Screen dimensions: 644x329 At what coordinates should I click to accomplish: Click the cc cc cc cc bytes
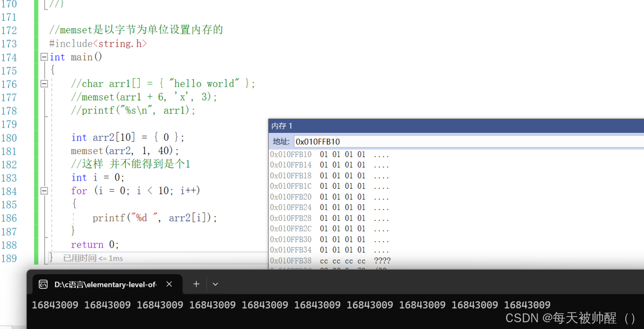(x=343, y=261)
